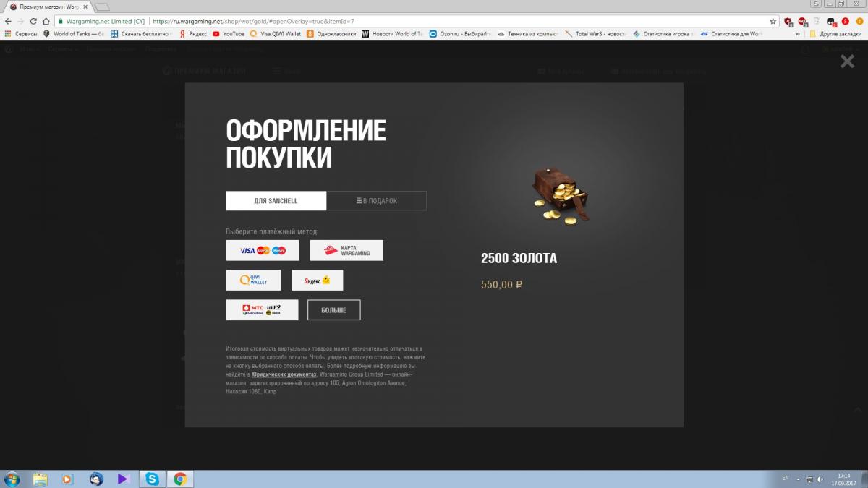The width and height of the screenshot is (868, 488).
Task: Choose QIWI Wallet payment method
Action: [x=253, y=280]
